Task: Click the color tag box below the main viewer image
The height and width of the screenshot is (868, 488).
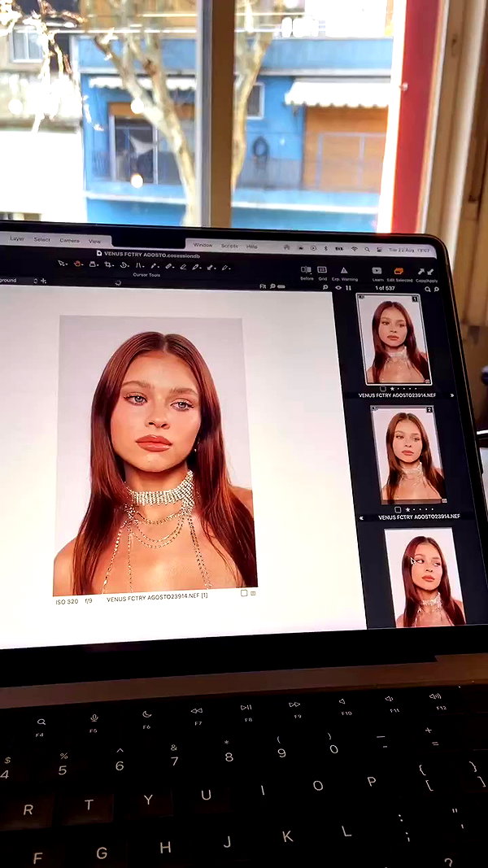Action: coord(244,593)
